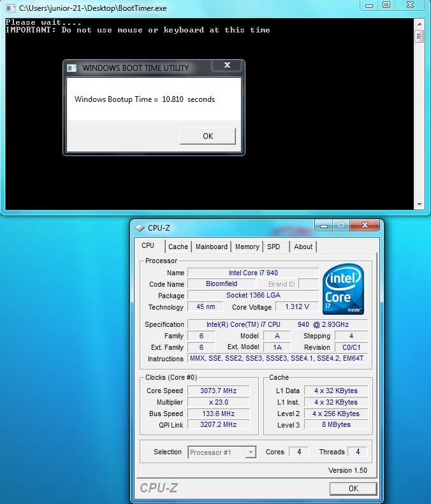Click the BootTimer console window title icon

coord(10,8)
